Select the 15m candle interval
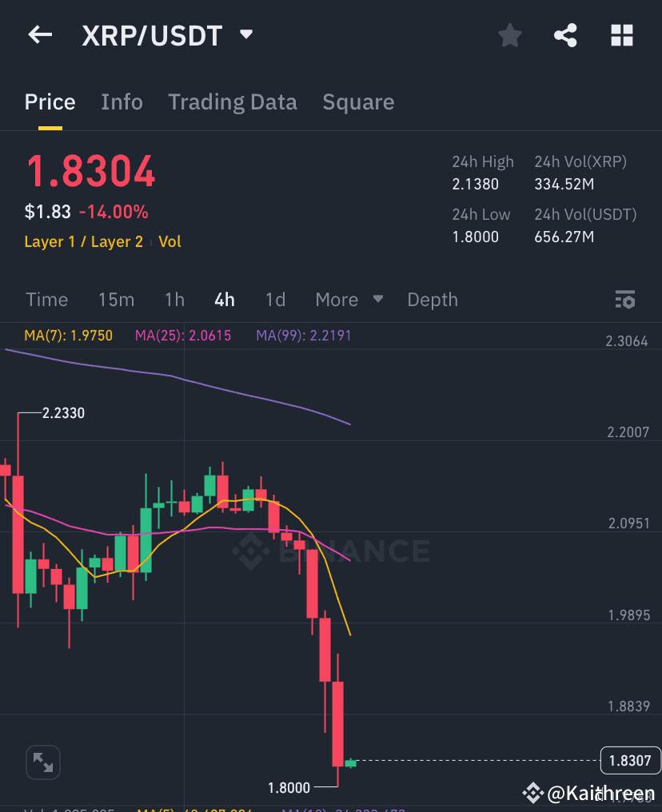 [x=116, y=300]
